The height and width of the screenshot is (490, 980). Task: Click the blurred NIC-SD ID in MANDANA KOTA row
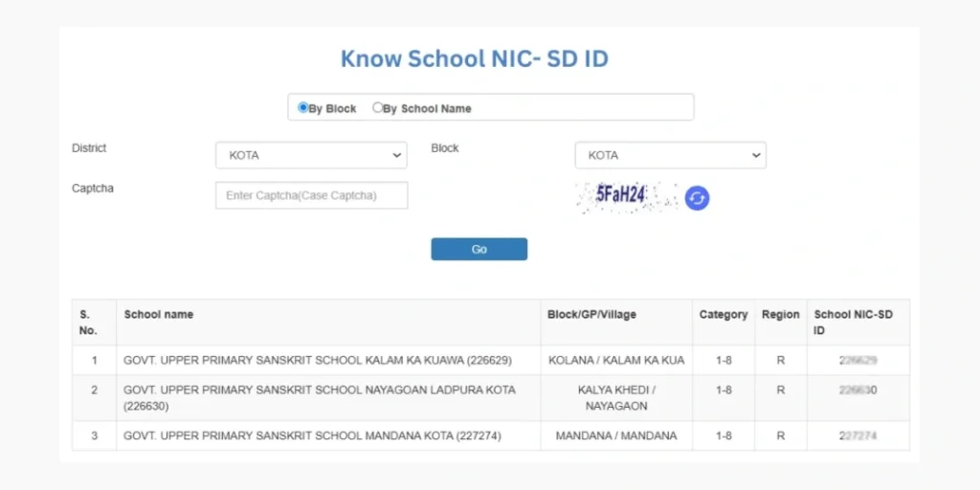(858, 435)
